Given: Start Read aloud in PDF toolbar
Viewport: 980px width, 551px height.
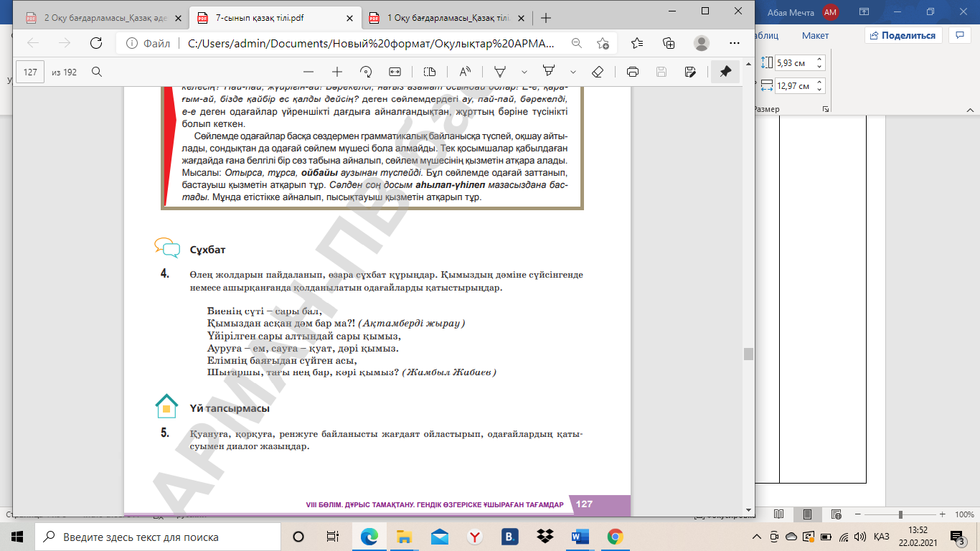Looking at the screenshot, I should coord(465,72).
